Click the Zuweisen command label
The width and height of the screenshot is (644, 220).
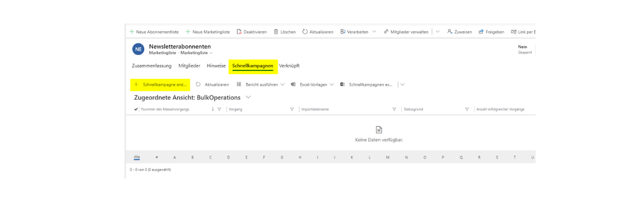click(463, 31)
